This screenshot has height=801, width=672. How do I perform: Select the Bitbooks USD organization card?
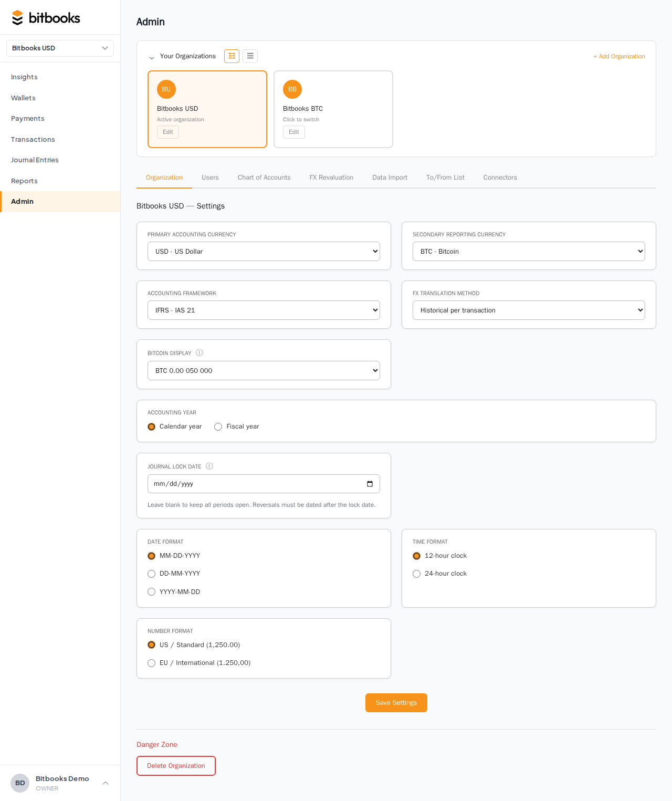[x=207, y=109]
